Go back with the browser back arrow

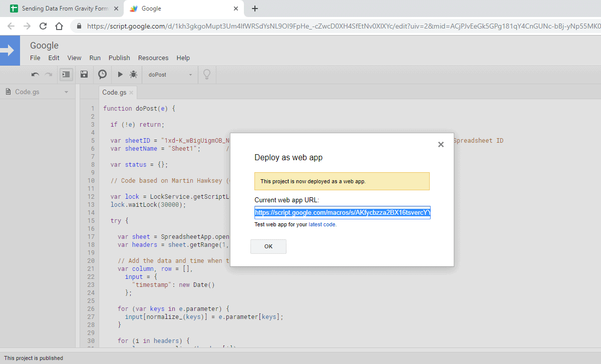pyautogui.click(x=11, y=26)
